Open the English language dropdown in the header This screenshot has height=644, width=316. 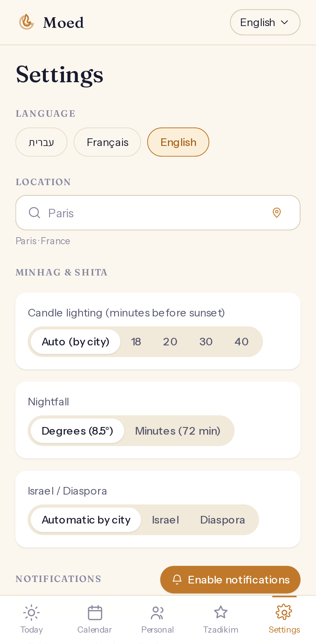265,22
